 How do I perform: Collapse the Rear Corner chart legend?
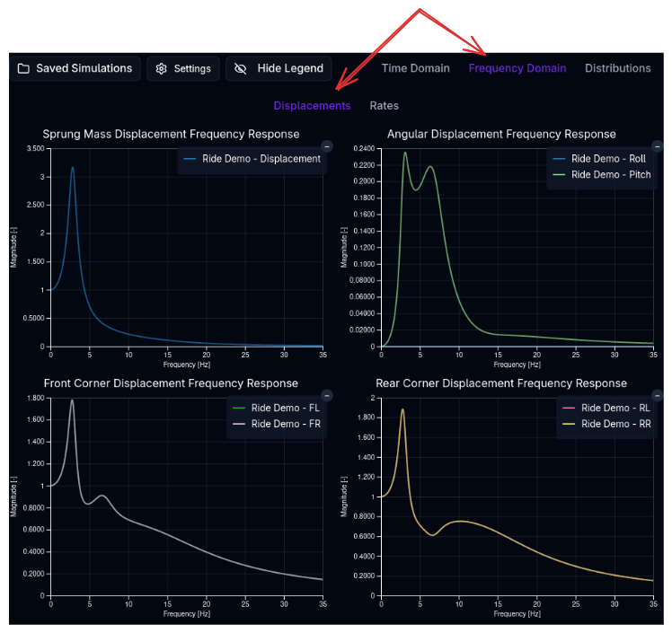point(658,396)
